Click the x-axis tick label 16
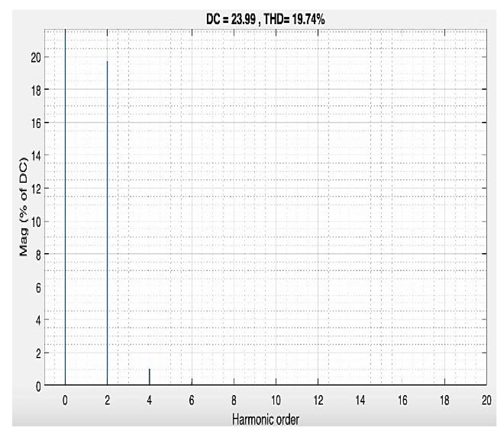The width and height of the screenshot is (504, 432). [402, 400]
